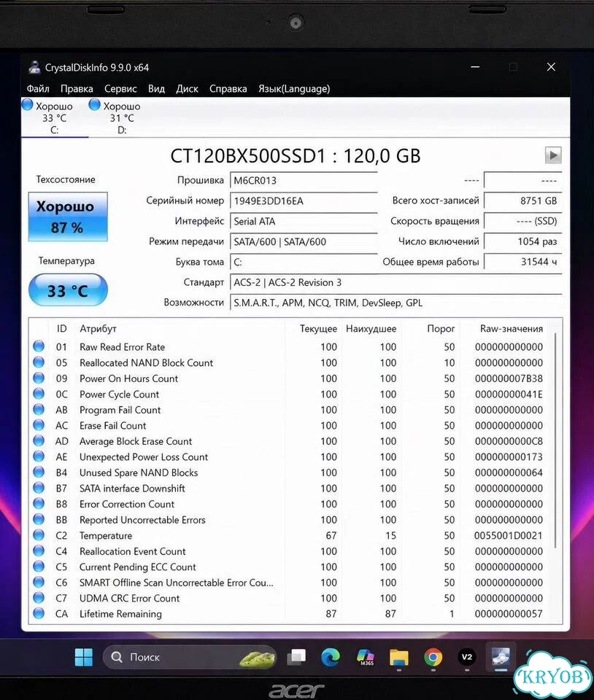Click the status icon for Temperature attribute
The image size is (594, 700).
pos(39,534)
